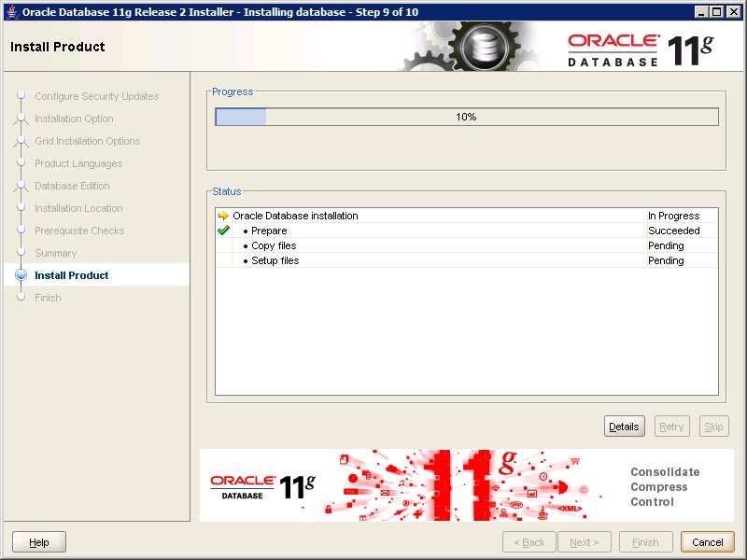Open the Help dialog
The height and width of the screenshot is (560, 747).
pos(39,542)
